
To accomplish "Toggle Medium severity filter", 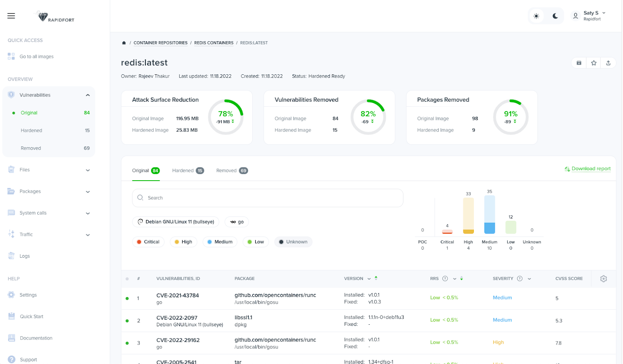I will click(220, 242).
